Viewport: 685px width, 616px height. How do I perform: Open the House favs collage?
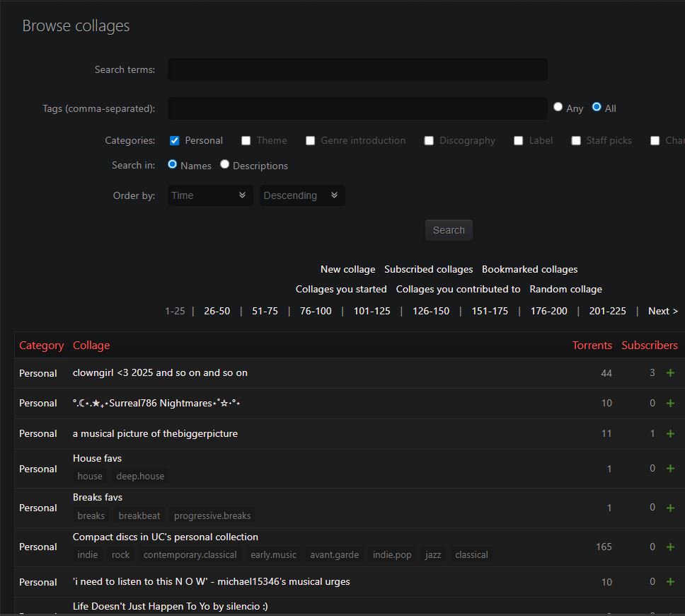click(x=97, y=458)
